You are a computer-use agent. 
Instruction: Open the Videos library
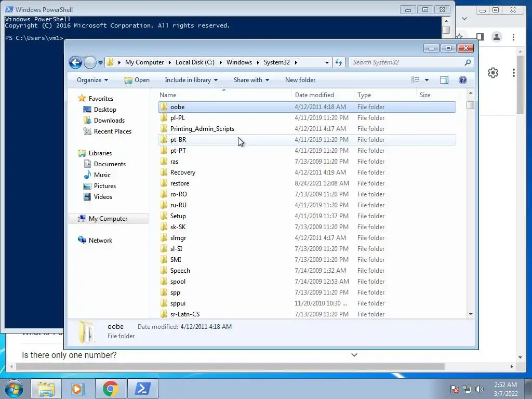(103, 197)
